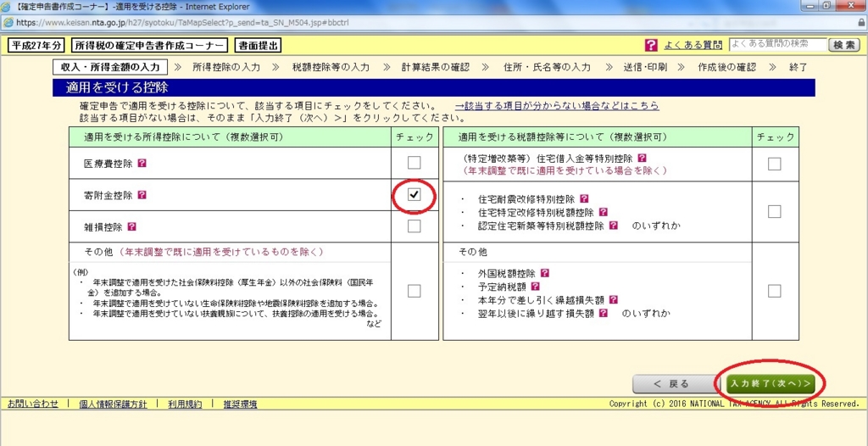Open the 利用規約 link
The height and width of the screenshot is (446, 868).
coord(185,404)
